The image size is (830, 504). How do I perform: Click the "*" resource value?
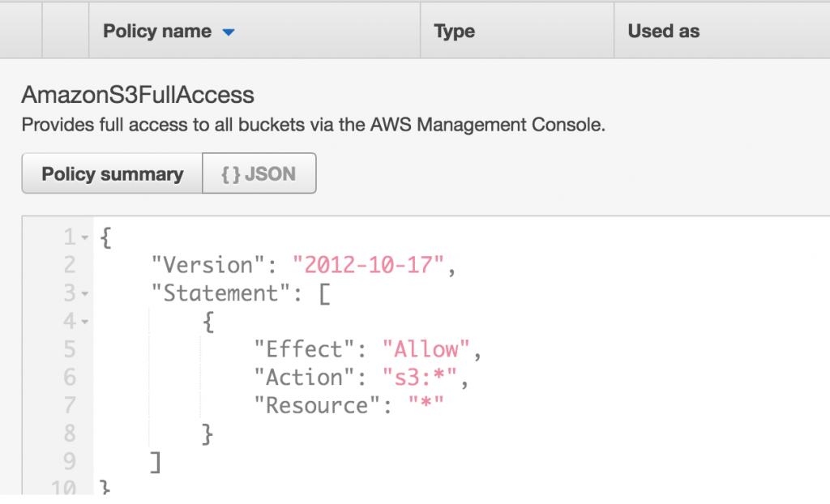point(426,405)
